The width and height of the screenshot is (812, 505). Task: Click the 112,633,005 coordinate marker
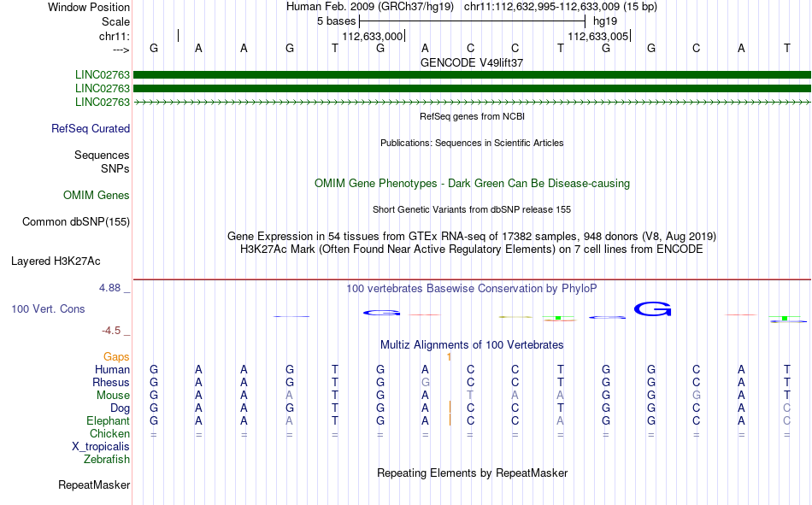click(597, 36)
